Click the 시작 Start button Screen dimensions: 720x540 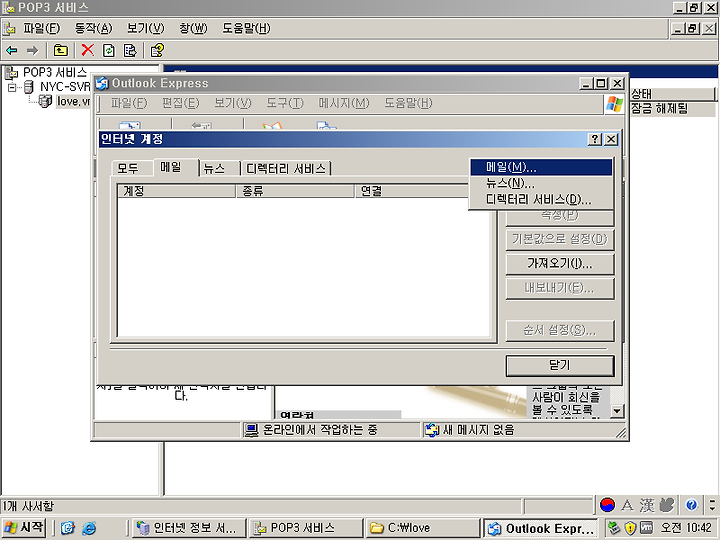tap(24, 527)
